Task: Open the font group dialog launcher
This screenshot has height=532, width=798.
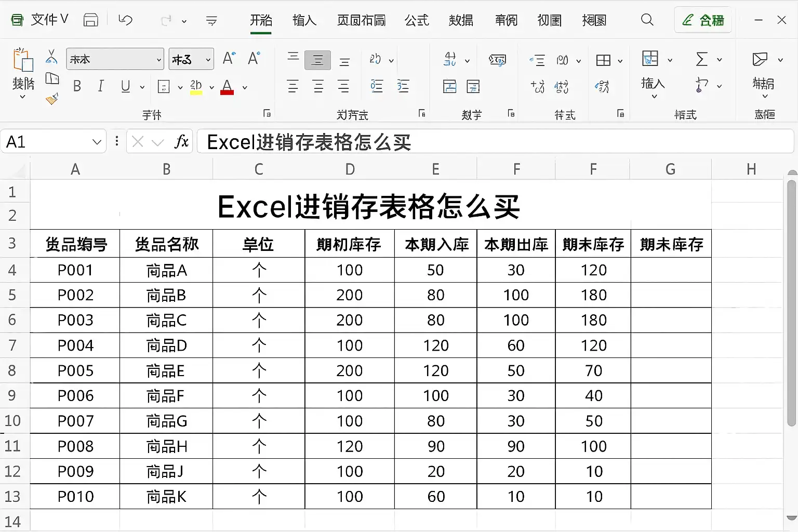Action: pyautogui.click(x=267, y=113)
